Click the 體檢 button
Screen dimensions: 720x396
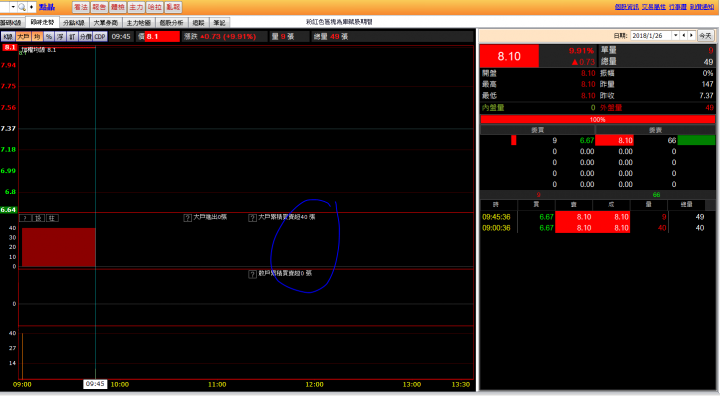point(118,7)
